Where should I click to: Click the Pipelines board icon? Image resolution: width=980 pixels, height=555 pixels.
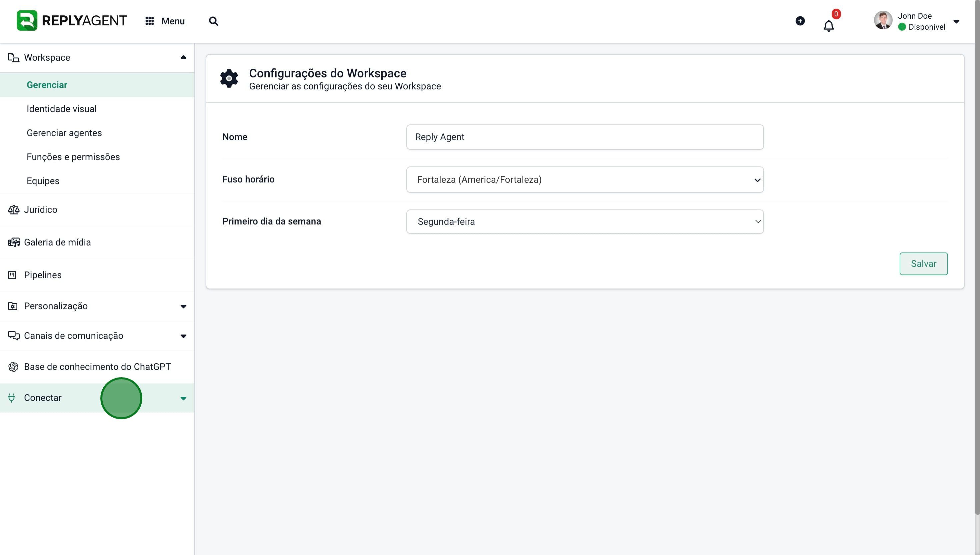point(12,275)
